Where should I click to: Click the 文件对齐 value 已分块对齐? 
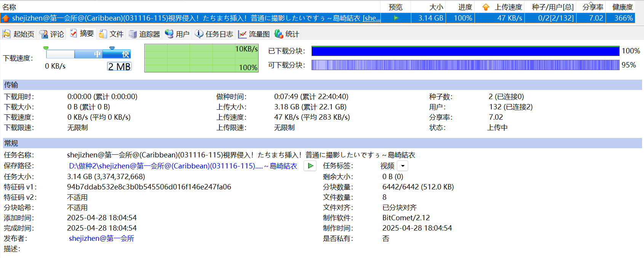tap(399, 208)
